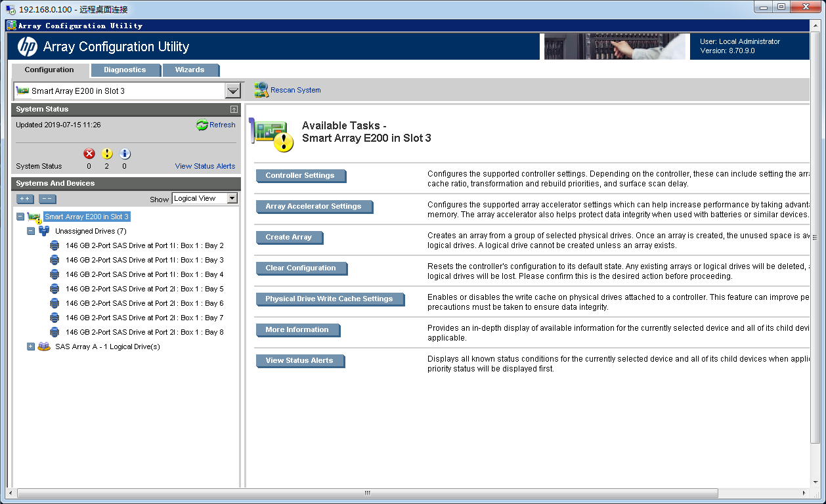The image size is (826, 504).
Task: Click the drive icon for Bay 4
Action: click(54, 274)
